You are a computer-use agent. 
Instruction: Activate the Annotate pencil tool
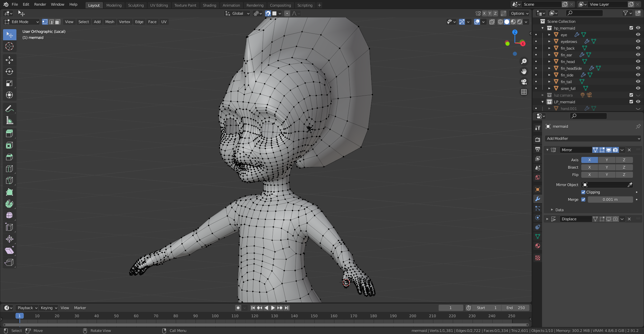(9, 109)
